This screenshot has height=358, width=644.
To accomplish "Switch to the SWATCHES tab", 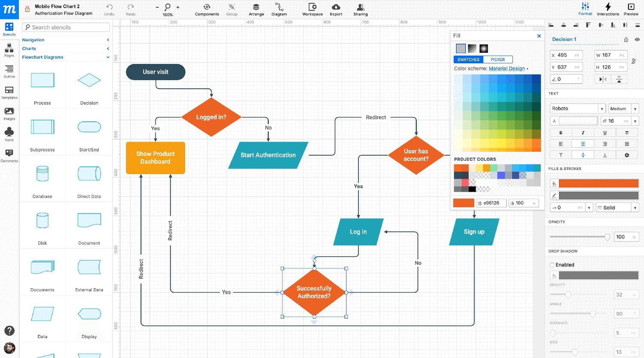I will (x=468, y=59).
